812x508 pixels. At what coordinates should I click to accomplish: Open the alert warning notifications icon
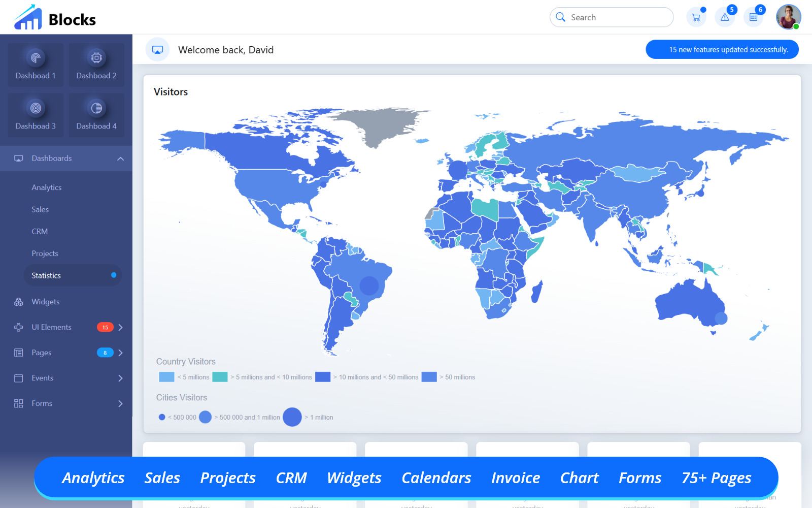[725, 17]
